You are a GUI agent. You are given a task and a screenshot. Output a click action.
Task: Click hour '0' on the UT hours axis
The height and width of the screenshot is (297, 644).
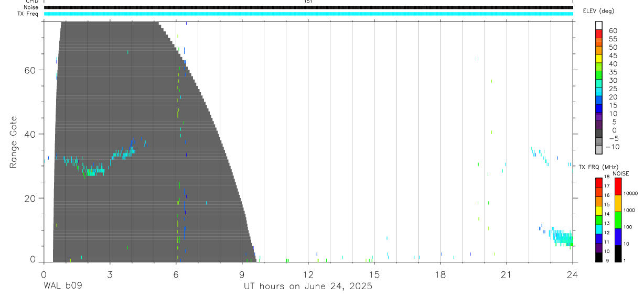[x=44, y=274]
